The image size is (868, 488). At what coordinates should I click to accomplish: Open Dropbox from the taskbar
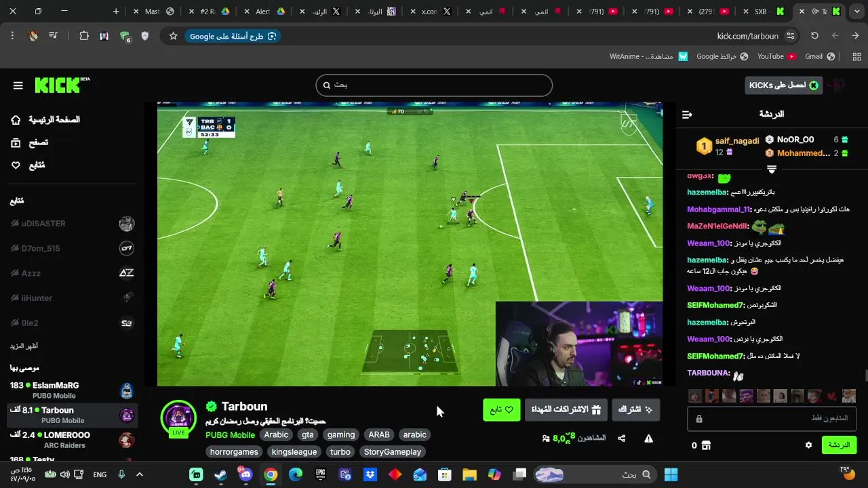[x=370, y=474]
